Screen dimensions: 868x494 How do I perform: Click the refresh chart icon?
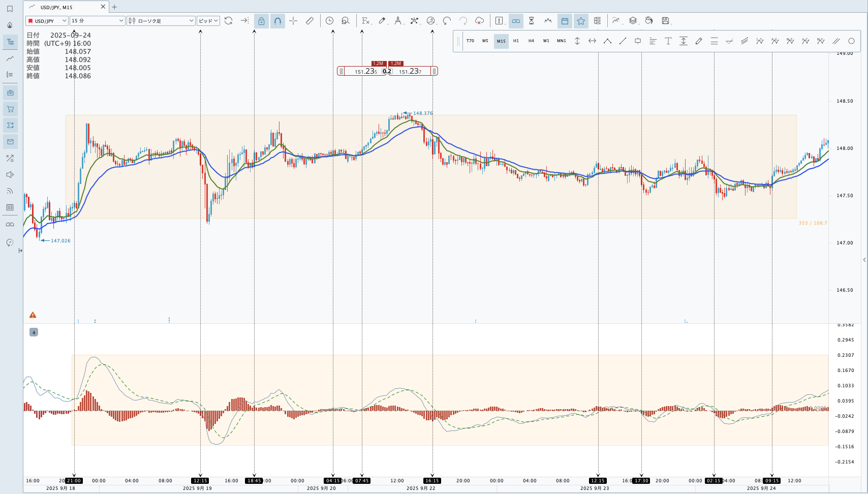point(228,21)
